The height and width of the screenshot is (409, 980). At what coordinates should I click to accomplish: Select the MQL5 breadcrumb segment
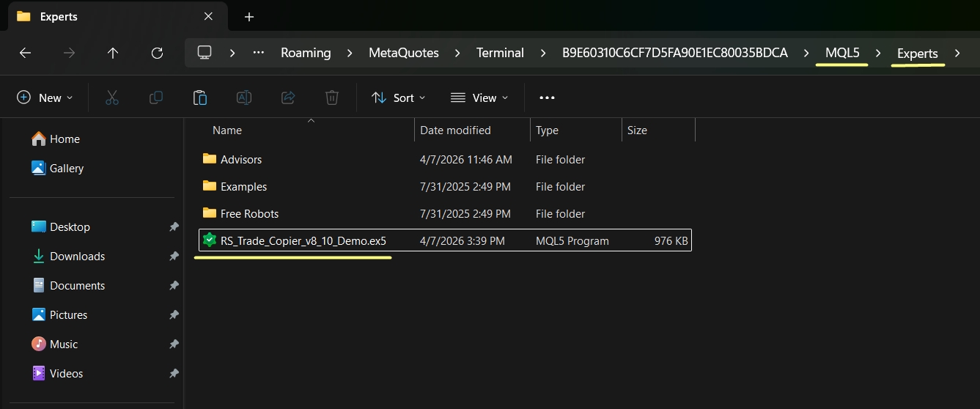point(842,53)
